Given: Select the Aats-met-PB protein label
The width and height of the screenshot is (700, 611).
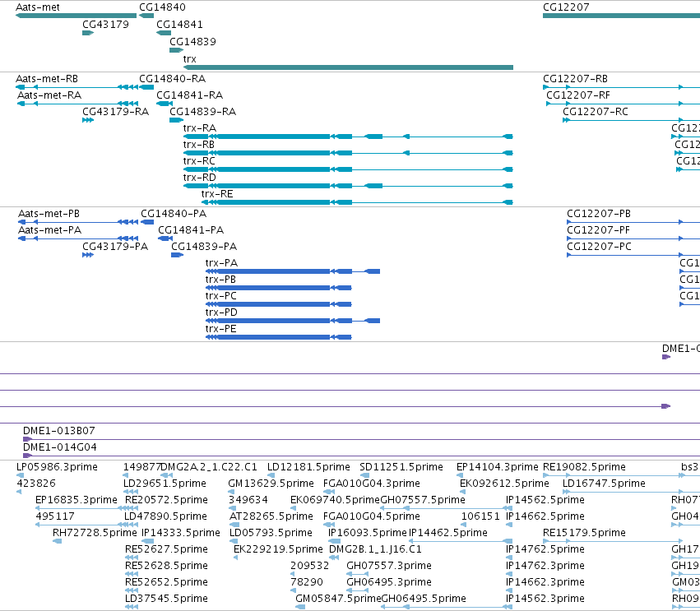Looking at the screenshot, I should click(x=49, y=215).
